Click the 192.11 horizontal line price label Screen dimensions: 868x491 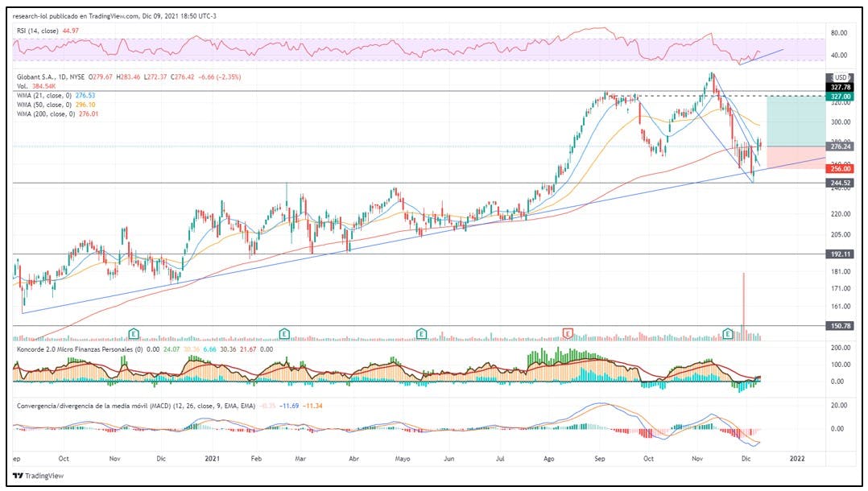click(x=840, y=254)
